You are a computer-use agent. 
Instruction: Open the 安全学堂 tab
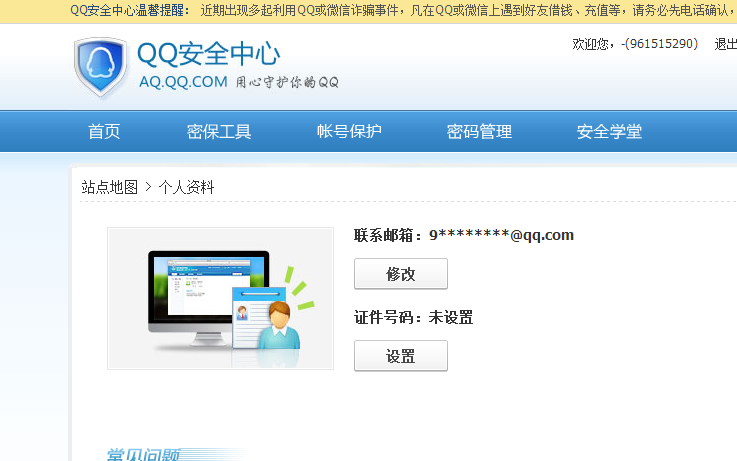tap(609, 132)
